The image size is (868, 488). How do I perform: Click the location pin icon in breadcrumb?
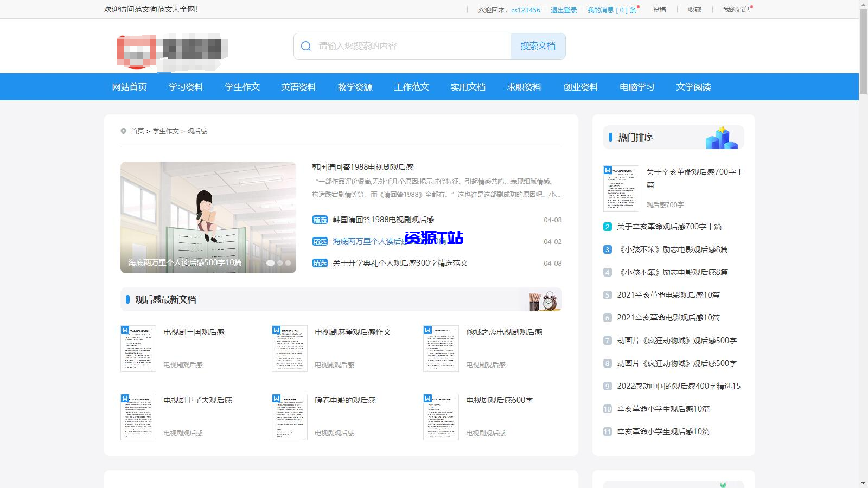tap(123, 131)
